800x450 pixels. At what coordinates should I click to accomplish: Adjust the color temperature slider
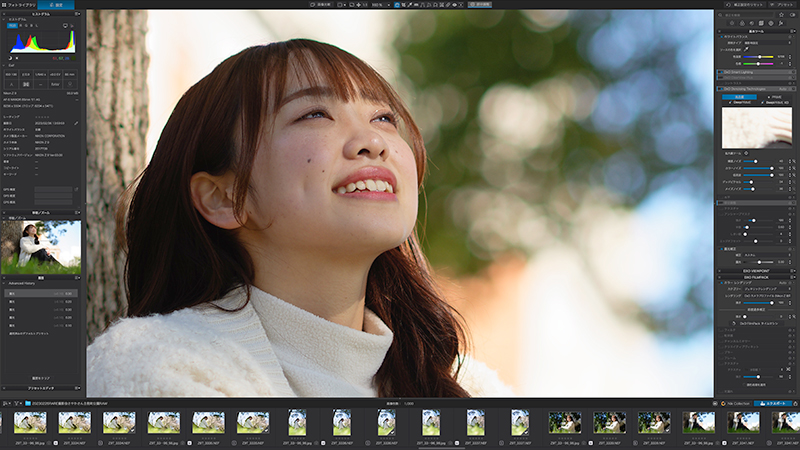pos(758,57)
